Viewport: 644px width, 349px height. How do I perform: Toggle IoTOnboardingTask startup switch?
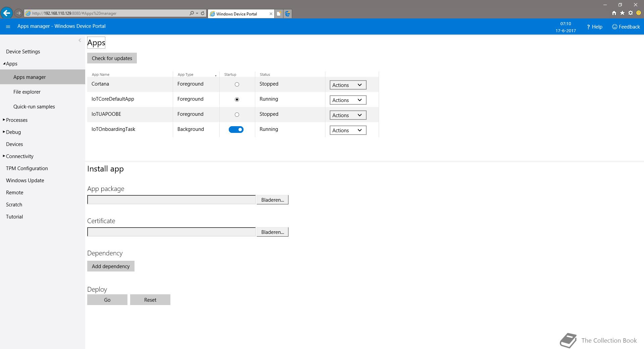[236, 130]
